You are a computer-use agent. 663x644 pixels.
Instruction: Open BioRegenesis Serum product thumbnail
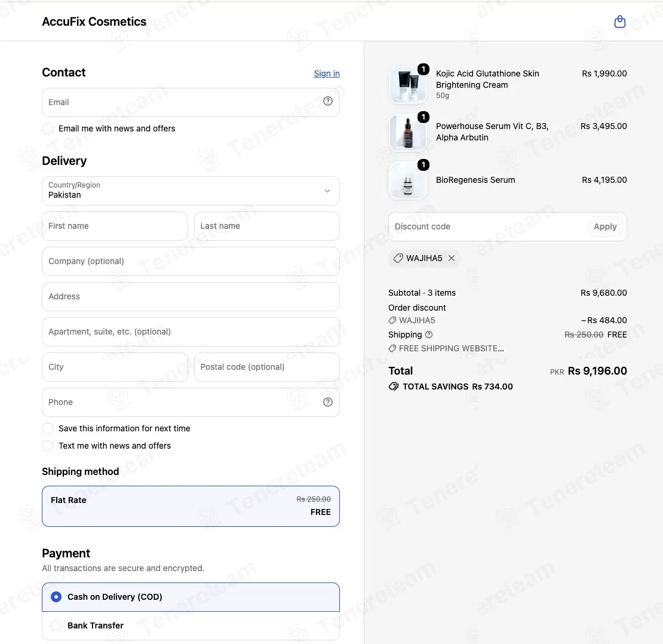coord(407,180)
